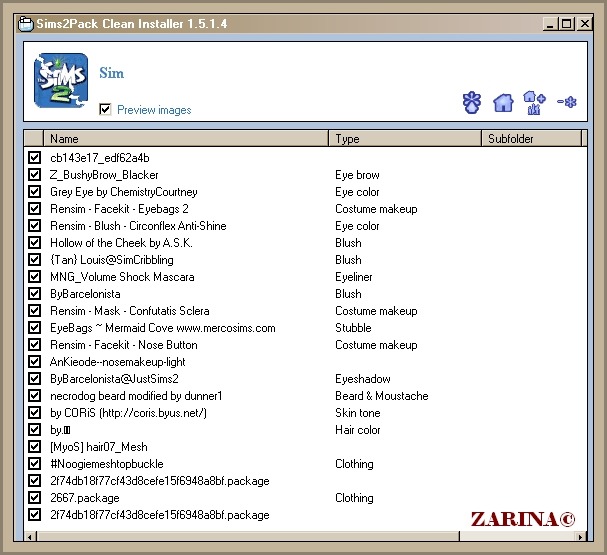Maximize the Clean Installer window
The width and height of the screenshot is (607, 555).
(566, 24)
